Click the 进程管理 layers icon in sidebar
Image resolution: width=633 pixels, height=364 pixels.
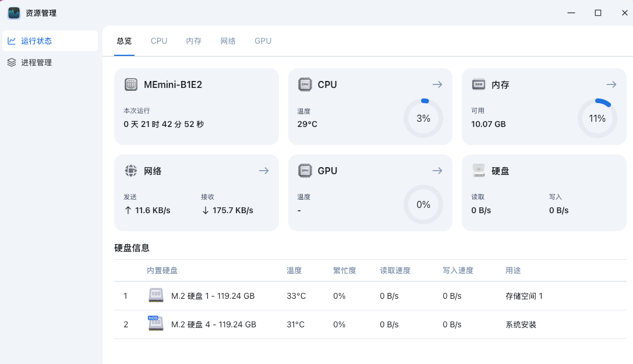[12, 62]
